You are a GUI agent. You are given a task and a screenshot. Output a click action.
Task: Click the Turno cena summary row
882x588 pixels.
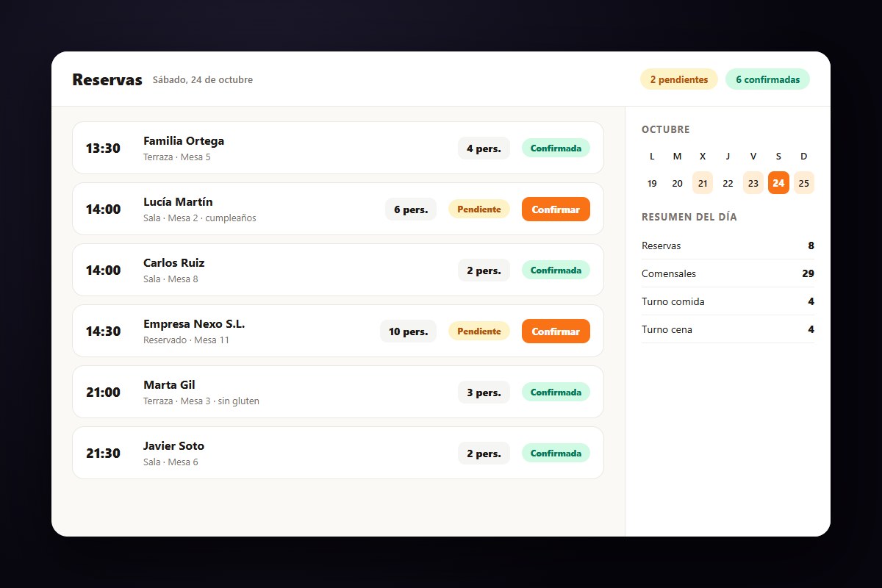click(728, 329)
